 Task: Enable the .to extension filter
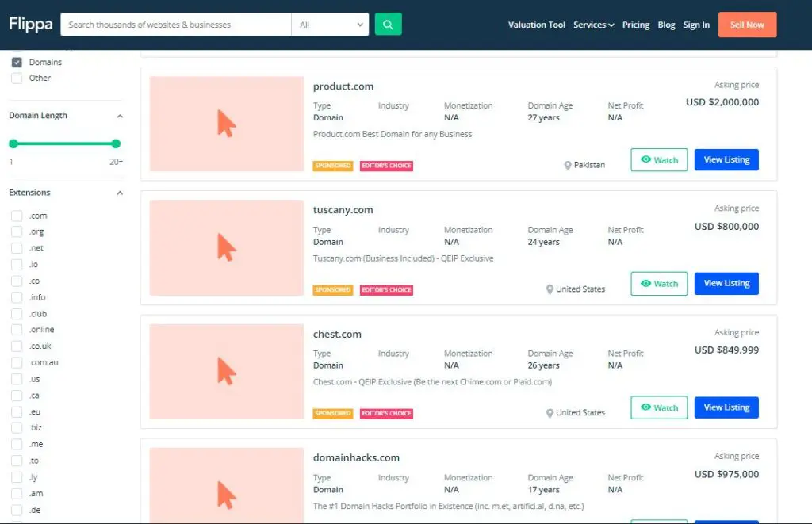(x=17, y=461)
